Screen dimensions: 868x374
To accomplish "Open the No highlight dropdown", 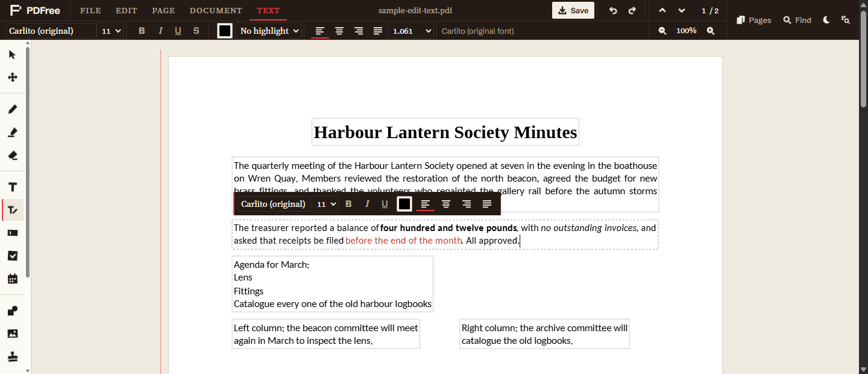I will 268,31.
